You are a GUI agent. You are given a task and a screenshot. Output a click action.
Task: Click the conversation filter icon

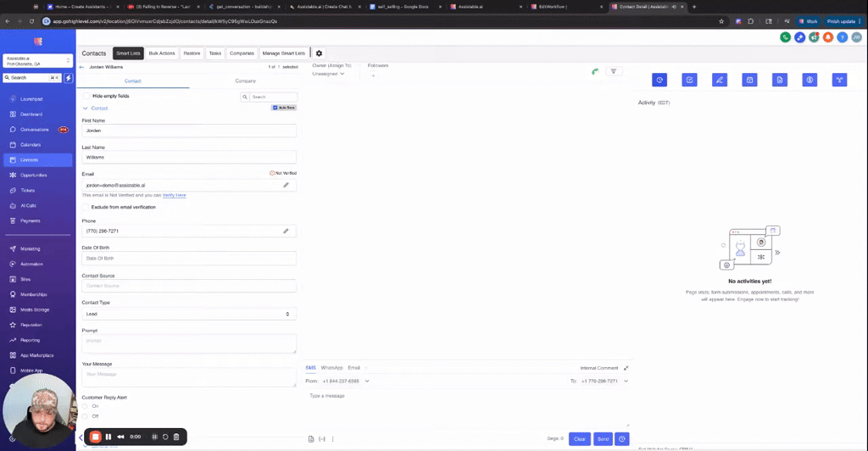click(x=614, y=71)
